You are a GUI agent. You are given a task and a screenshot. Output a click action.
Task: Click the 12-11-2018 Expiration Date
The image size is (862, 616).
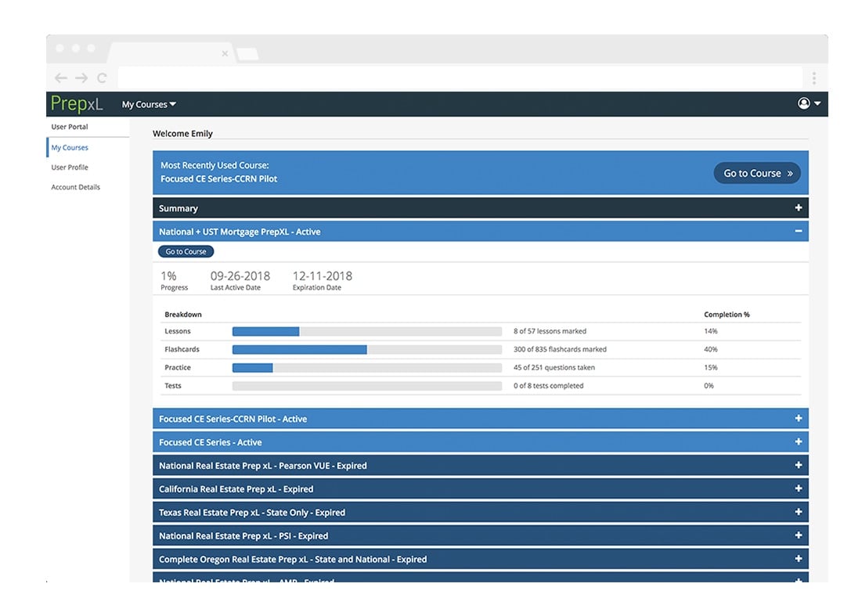tap(322, 276)
